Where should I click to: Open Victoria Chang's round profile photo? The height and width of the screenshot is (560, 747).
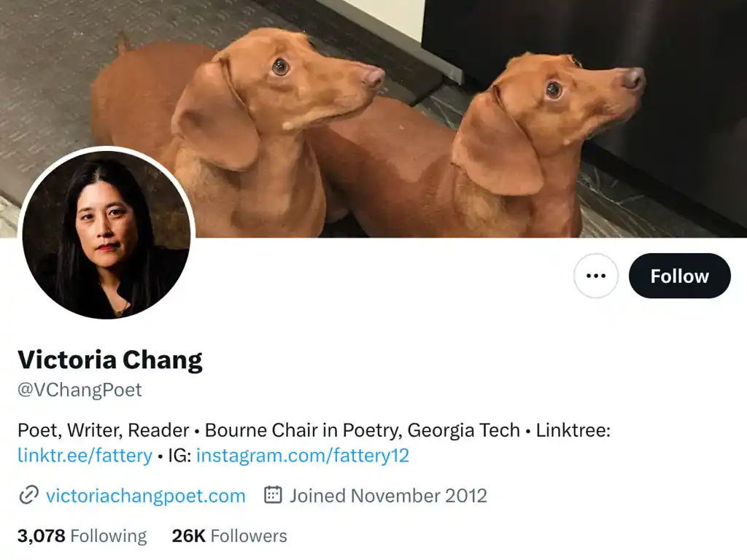coord(107,233)
